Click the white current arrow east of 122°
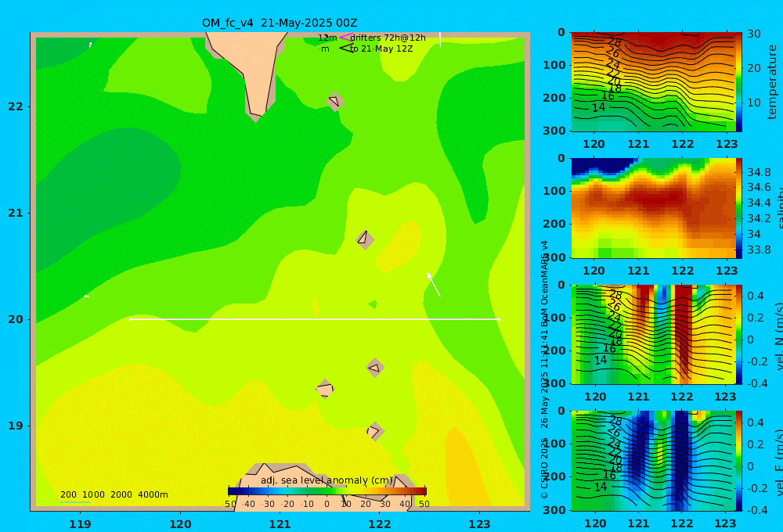The image size is (783, 532). [x=434, y=285]
